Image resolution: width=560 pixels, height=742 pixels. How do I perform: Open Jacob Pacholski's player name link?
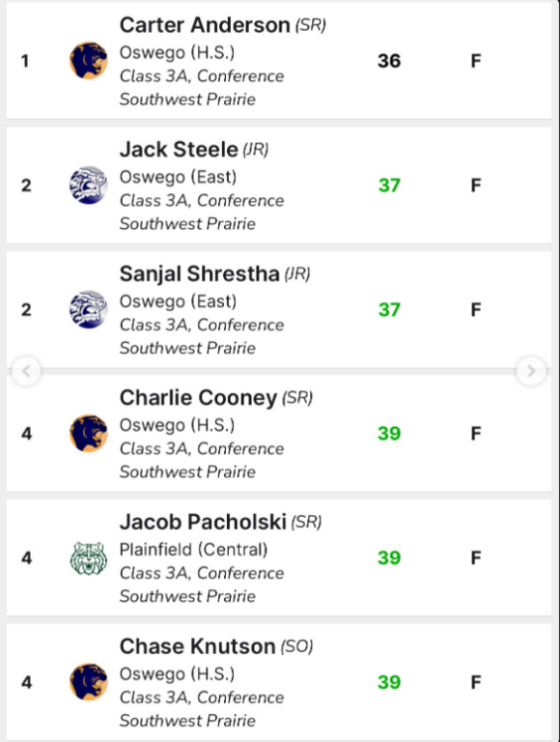coord(203,522)
